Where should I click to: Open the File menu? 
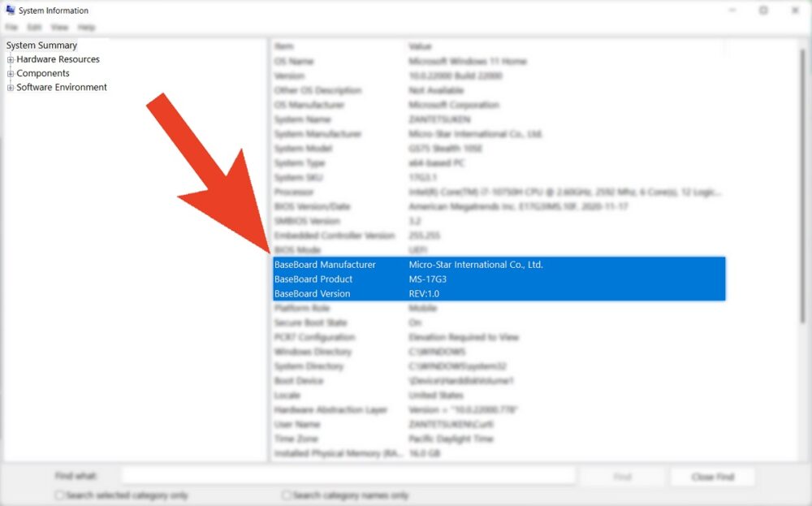click(11, 27)
